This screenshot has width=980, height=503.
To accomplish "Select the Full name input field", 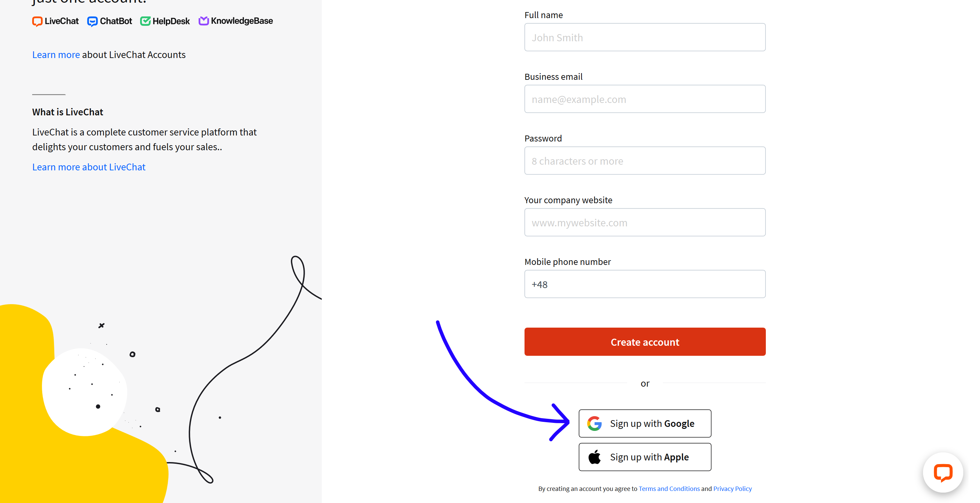I will (x=645, y=37).
